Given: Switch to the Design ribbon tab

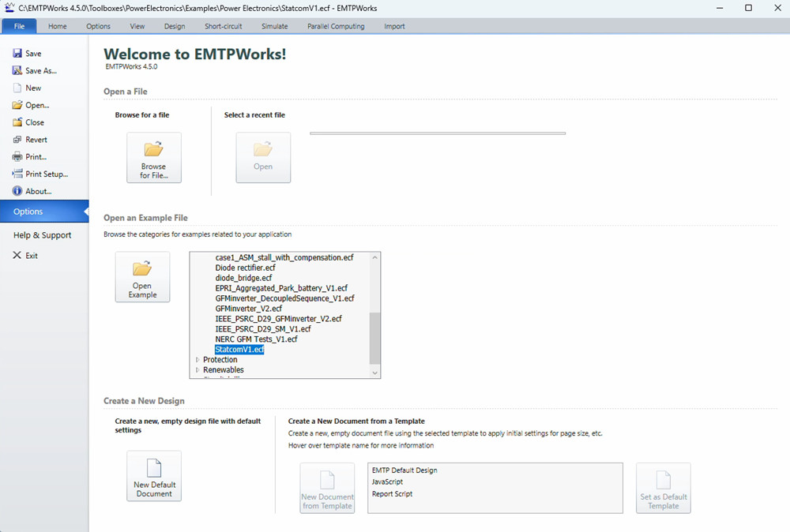Looking at the screenshot, I should 175,26.
